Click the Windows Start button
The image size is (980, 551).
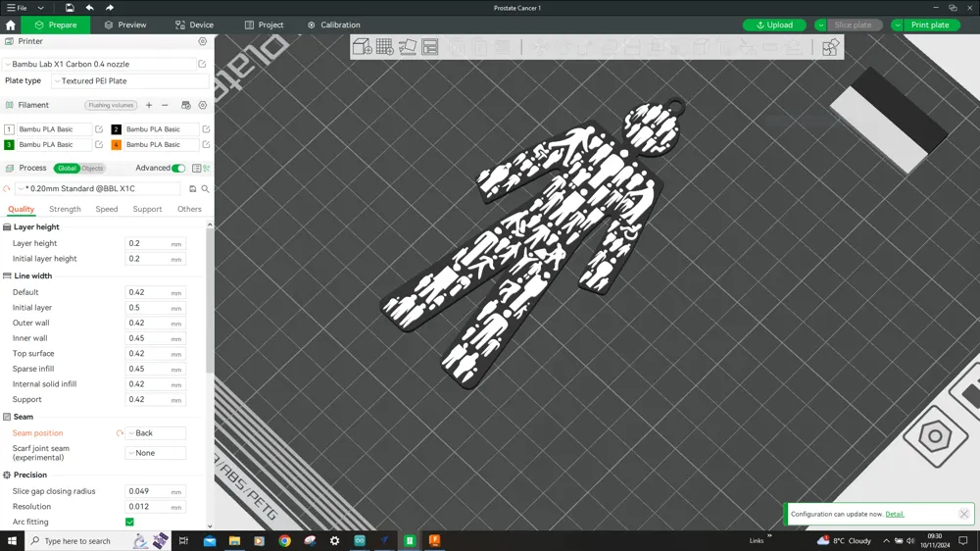[12, 541]
